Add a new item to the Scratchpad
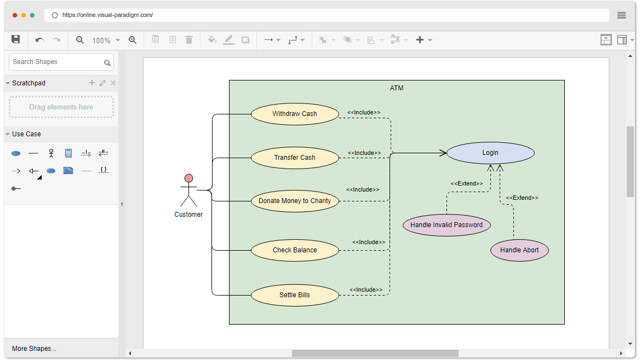The height and width of the screenshot is (364, 641). pos(91,83)
